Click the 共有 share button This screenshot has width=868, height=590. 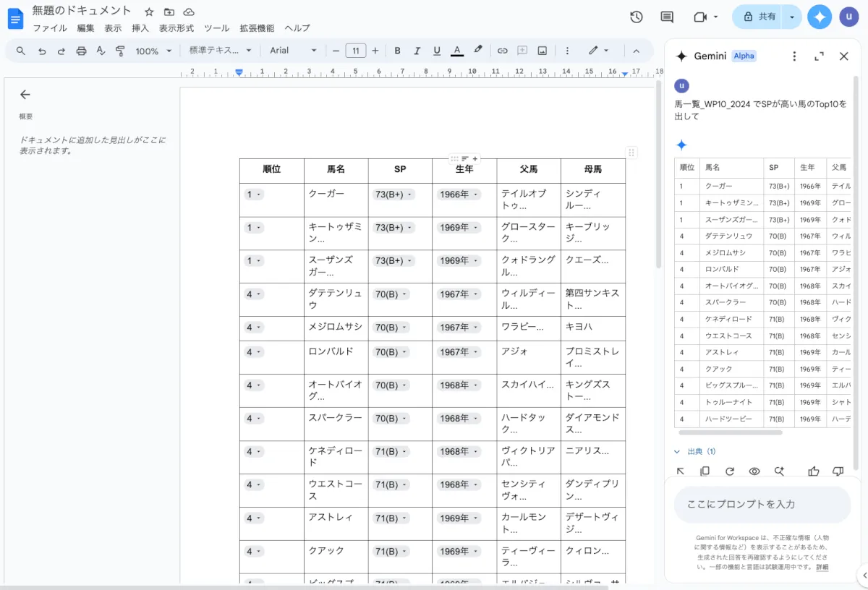point(758,17)
